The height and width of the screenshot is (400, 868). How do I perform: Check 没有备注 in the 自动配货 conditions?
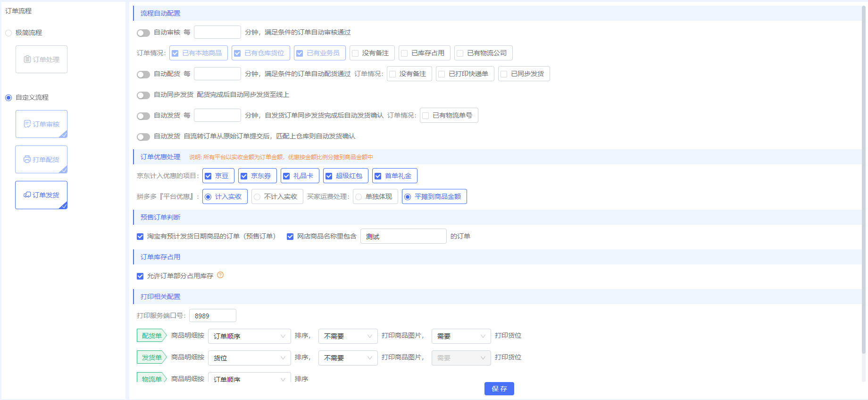tap(392, 74)
